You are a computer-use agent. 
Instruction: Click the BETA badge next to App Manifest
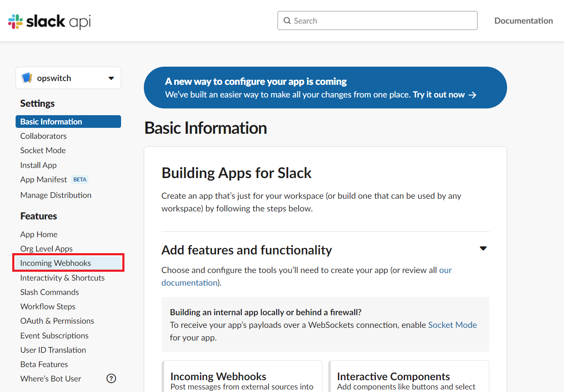(x=79, y=179)
